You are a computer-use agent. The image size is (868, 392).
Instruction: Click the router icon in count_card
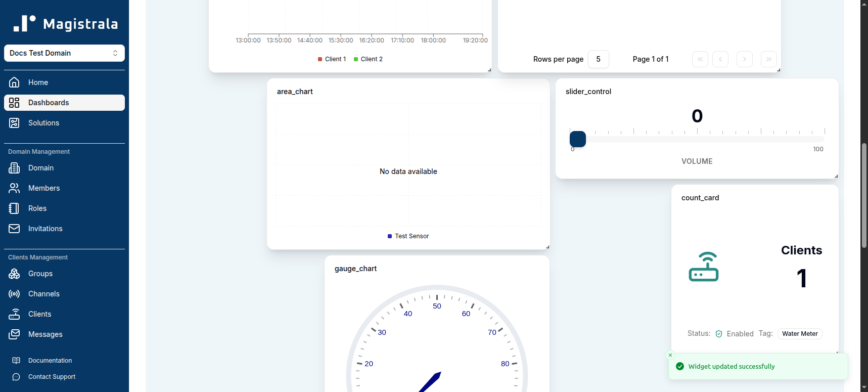(704, 267)
